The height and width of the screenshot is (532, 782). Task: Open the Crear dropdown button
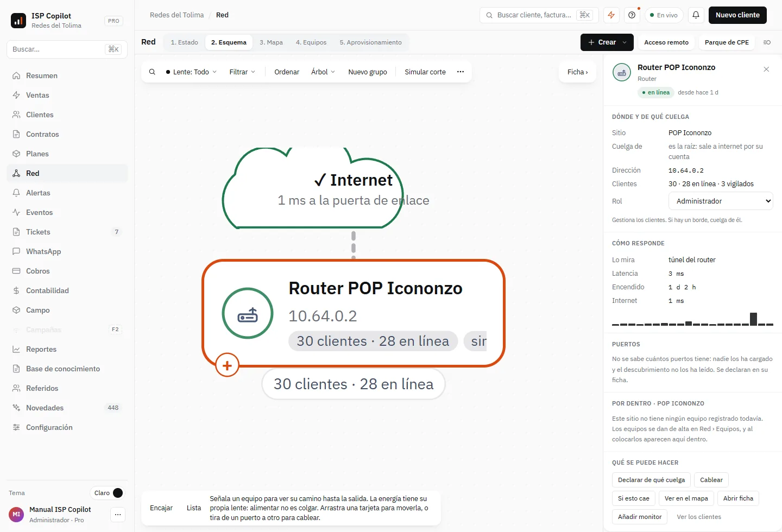(607, 42)
